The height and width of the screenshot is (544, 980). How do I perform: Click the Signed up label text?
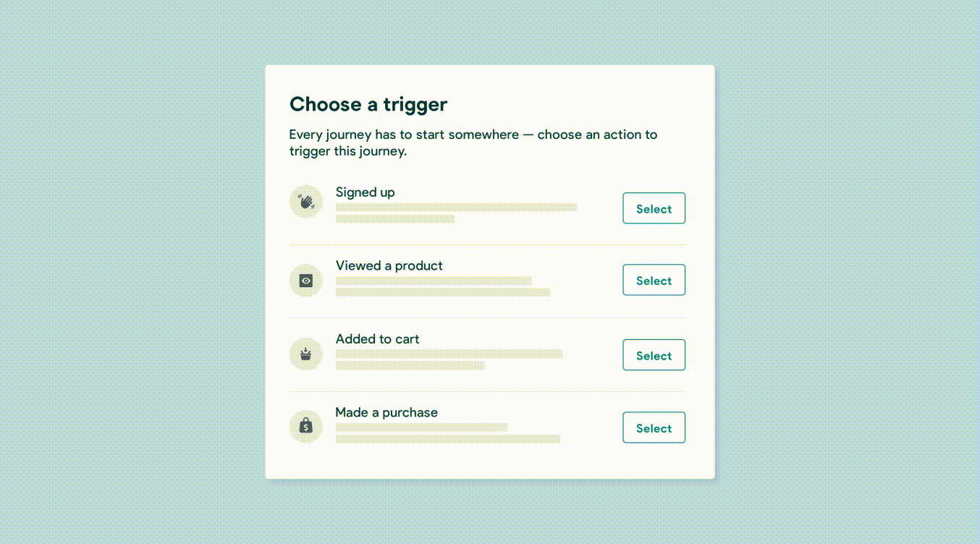coord(365,192)
